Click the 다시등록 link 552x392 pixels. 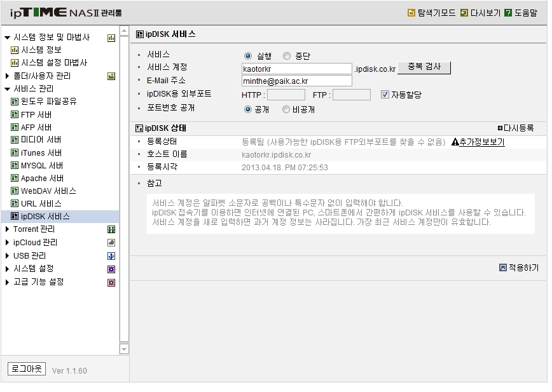click(x=516, y=128)
